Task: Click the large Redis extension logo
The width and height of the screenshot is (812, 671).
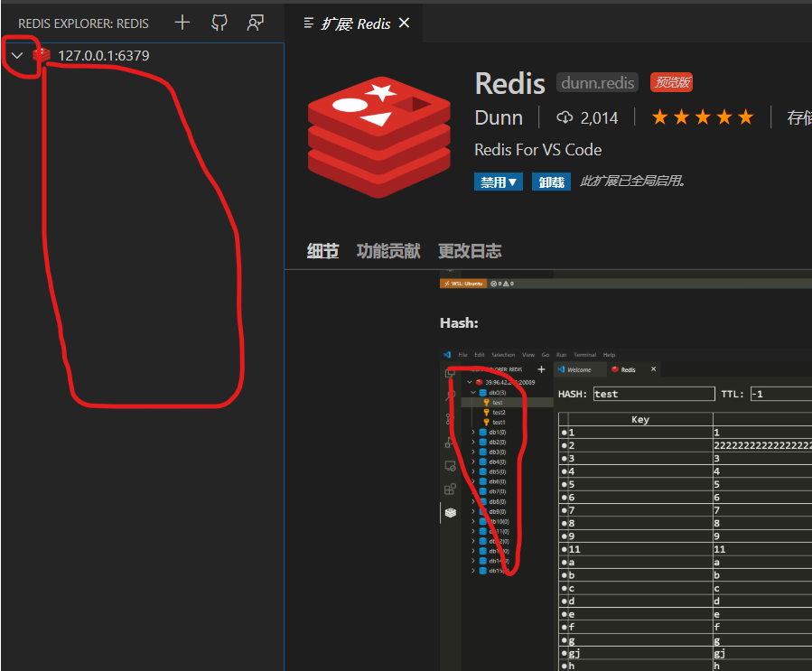Action: (x=379, y=136)
